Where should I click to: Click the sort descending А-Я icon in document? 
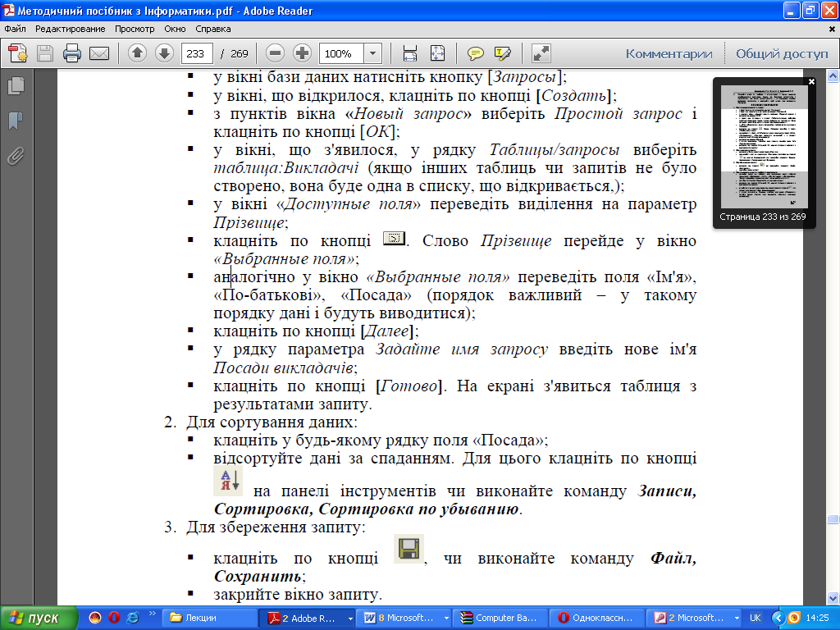pyautogui.click(x=228, y=481)
